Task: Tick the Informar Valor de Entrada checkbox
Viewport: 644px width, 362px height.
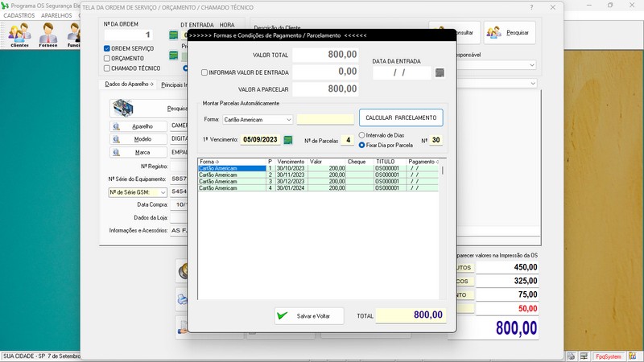Action: pyautogui.click(x=204, y=72)
